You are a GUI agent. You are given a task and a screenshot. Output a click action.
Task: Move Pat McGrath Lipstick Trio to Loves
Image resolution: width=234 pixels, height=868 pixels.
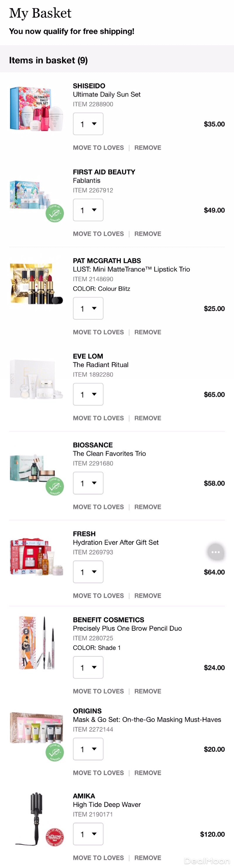(x=98, y=332)
